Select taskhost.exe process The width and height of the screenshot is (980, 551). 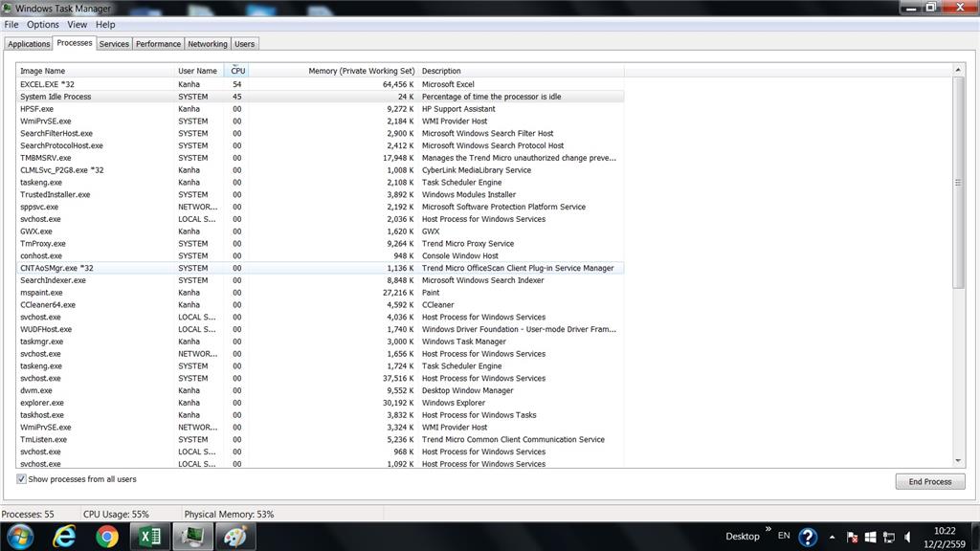[320, 415]
